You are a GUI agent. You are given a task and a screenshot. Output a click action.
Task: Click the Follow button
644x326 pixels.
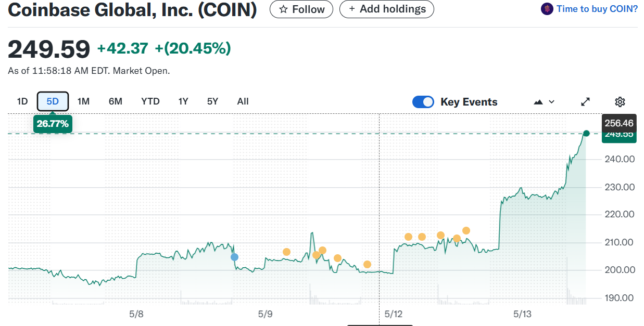(301, 9)
